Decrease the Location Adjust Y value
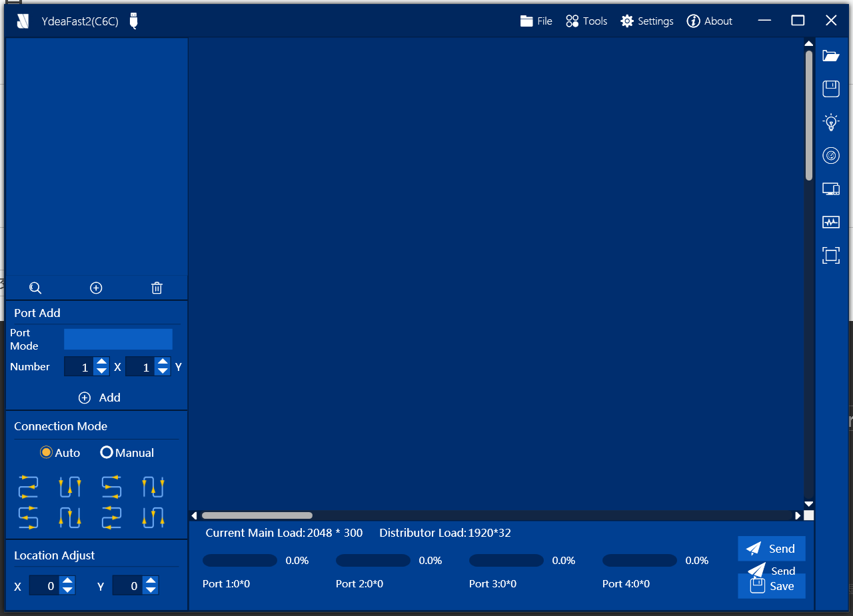Screen dimensions: 853x616 (x=151, y=590)
